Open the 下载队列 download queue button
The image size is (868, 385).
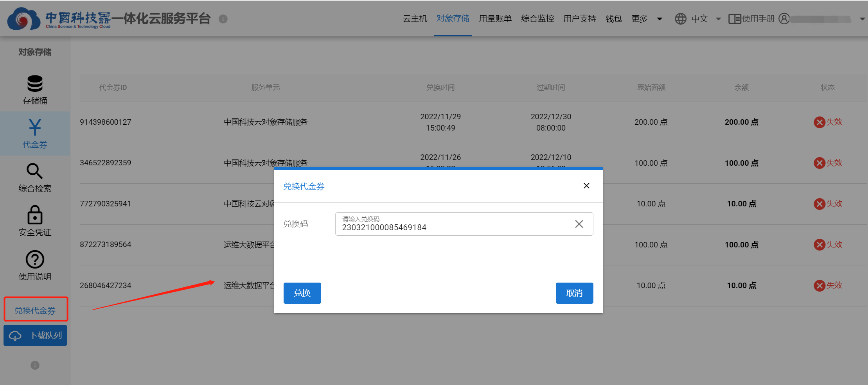tap(35, 335)
